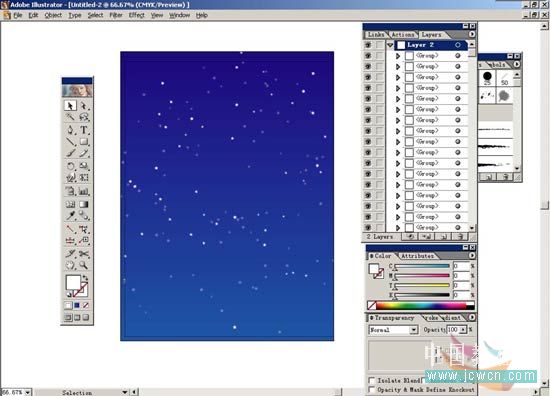Select the Scissors tool
This screenshot has width=550, height=396.
click(x=84, y=253)
